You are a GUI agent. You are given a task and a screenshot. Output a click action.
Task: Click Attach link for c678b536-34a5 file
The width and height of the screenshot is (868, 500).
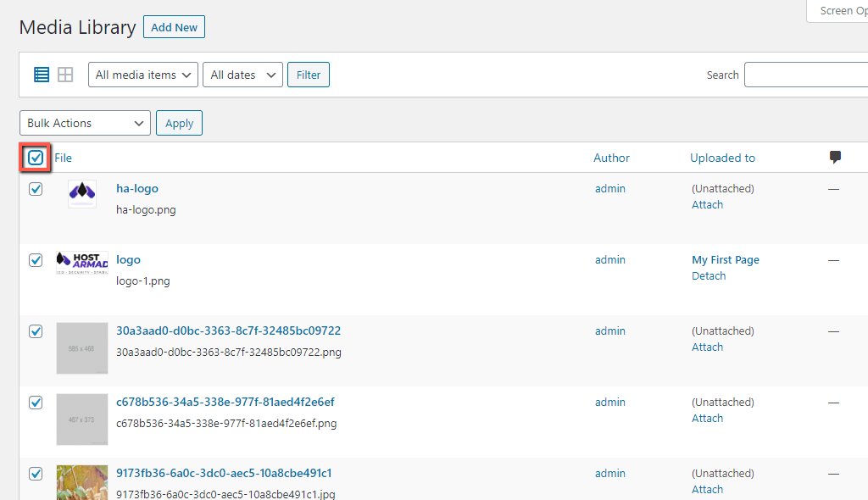tap(708, 418)
